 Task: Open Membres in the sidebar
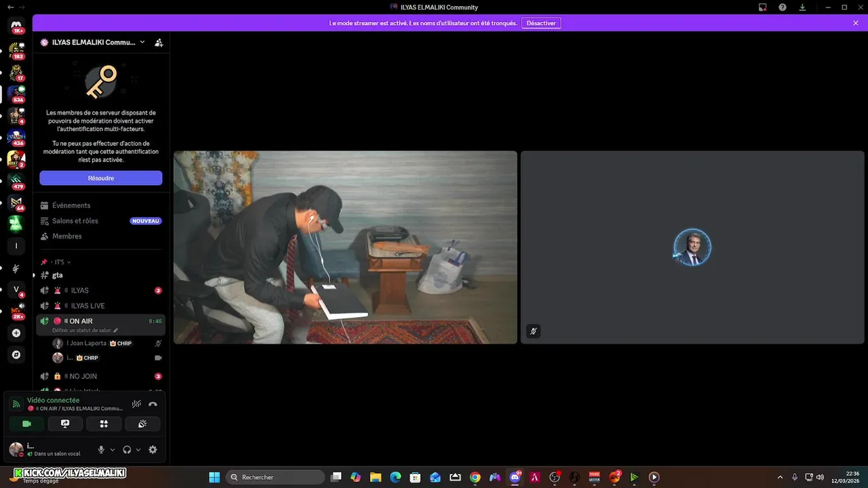(x=100, y=237)
